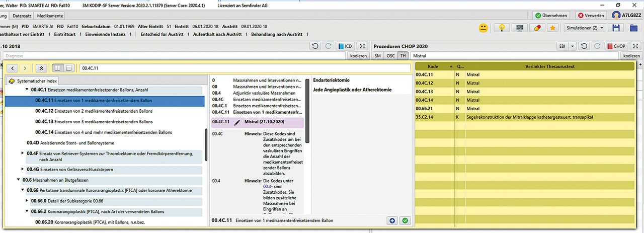The width and height of the screenshot is (644, 233).
Task: Toggle the TH thesaurus mode
Action: [403, 56]
